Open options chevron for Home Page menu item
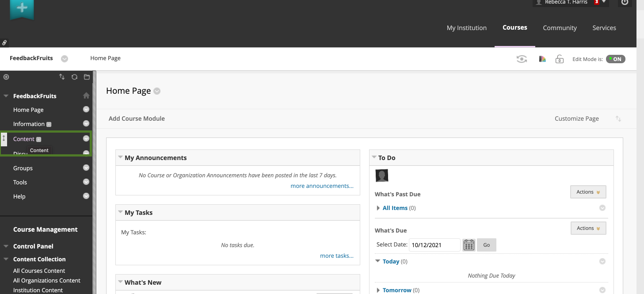 pos(86,110)
